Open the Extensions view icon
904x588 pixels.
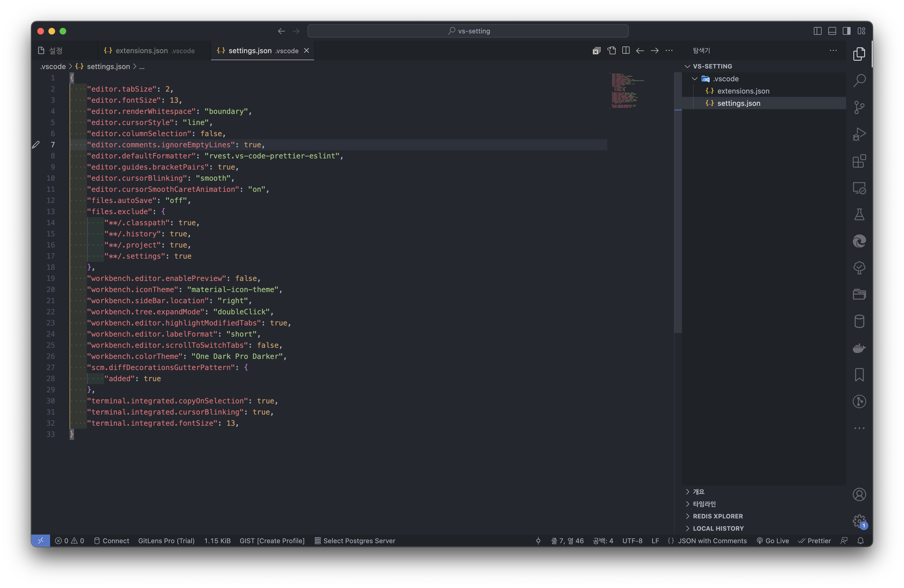pyautogui.click(x=859, y=161)
